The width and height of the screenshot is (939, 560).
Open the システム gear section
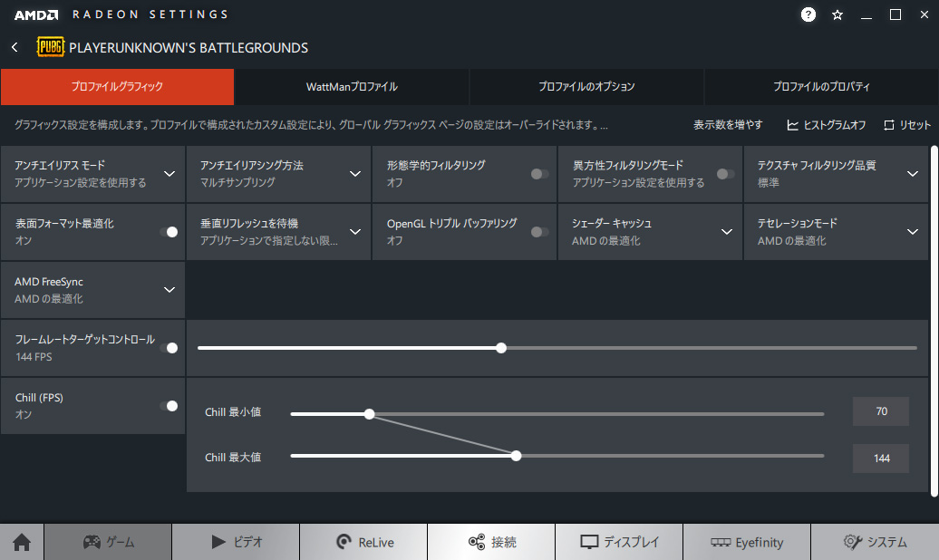coord(875,542)
